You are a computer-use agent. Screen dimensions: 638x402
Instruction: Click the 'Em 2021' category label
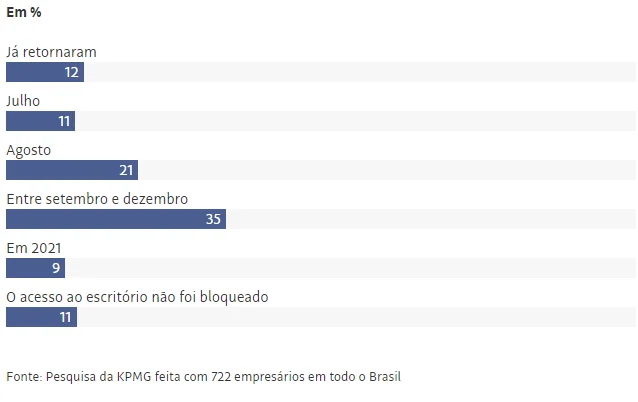click(x=34, y=248)
